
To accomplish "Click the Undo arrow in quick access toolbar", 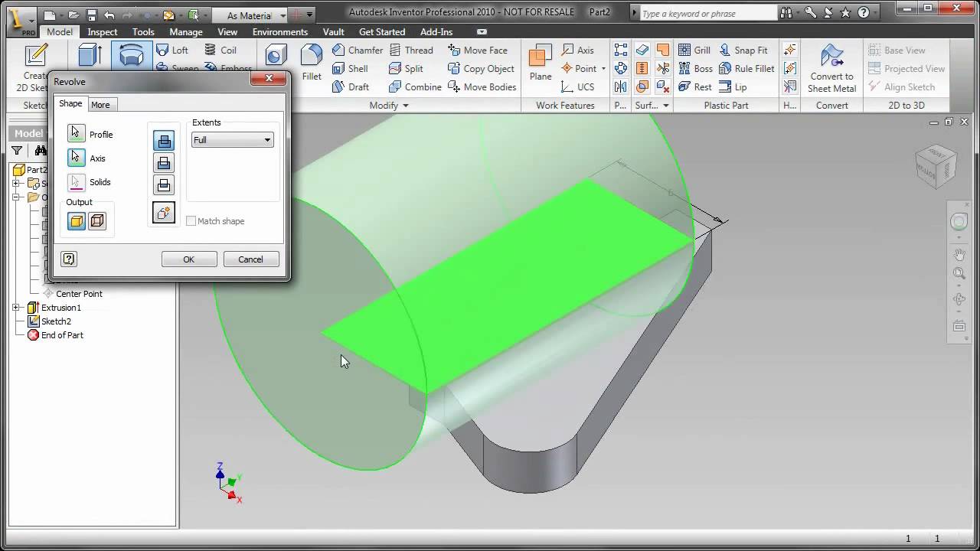I will pyautogui.click(x=110, y=15).
